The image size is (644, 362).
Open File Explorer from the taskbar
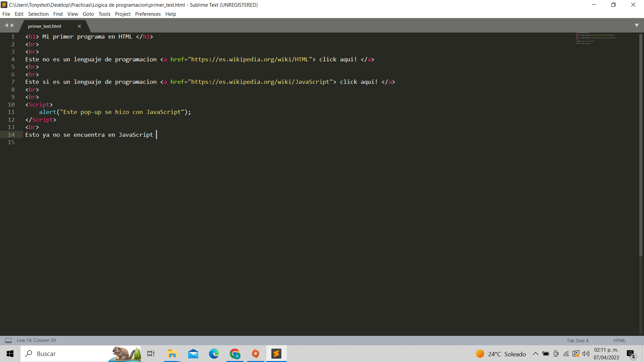click(x=172, y=354)
